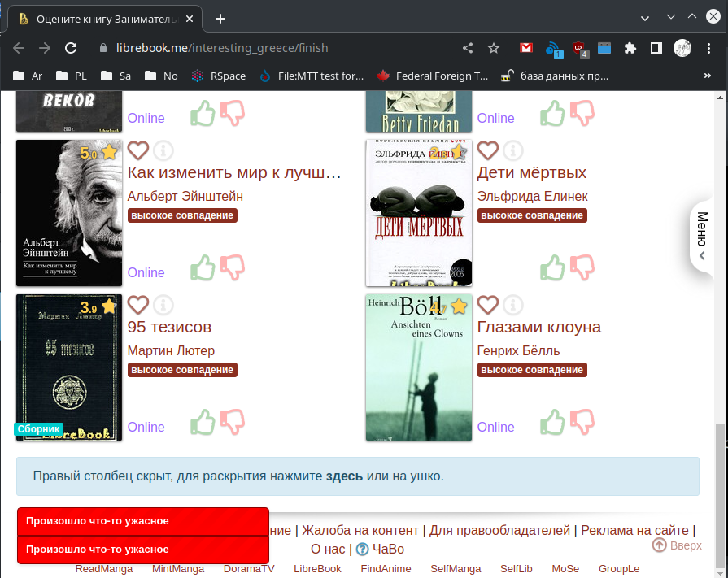Thumbs up for Глазами клоуна
Screen dimensions: 728x578
pos(552,422)
